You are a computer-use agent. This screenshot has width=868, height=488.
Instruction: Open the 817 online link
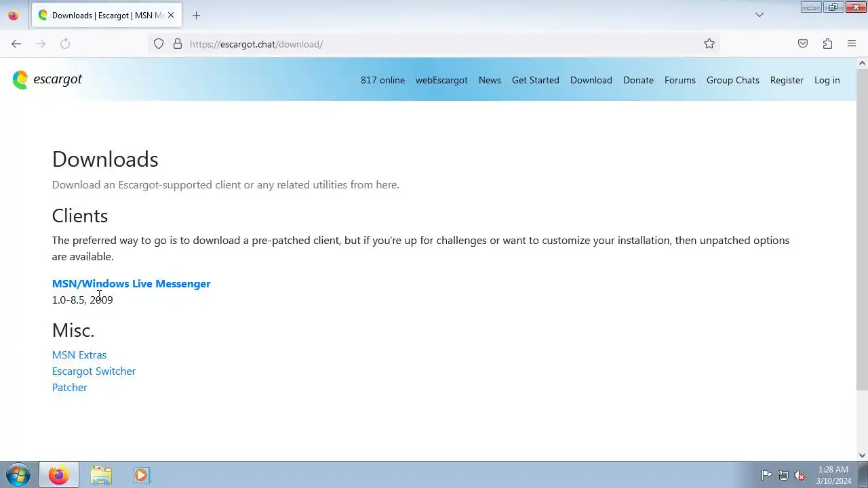click(x=382, y=80)
